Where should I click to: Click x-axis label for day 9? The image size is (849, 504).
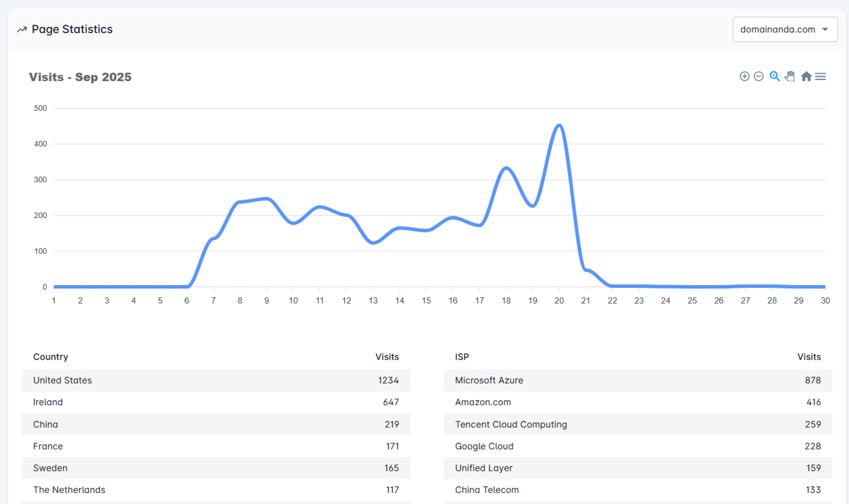[267, 301]
